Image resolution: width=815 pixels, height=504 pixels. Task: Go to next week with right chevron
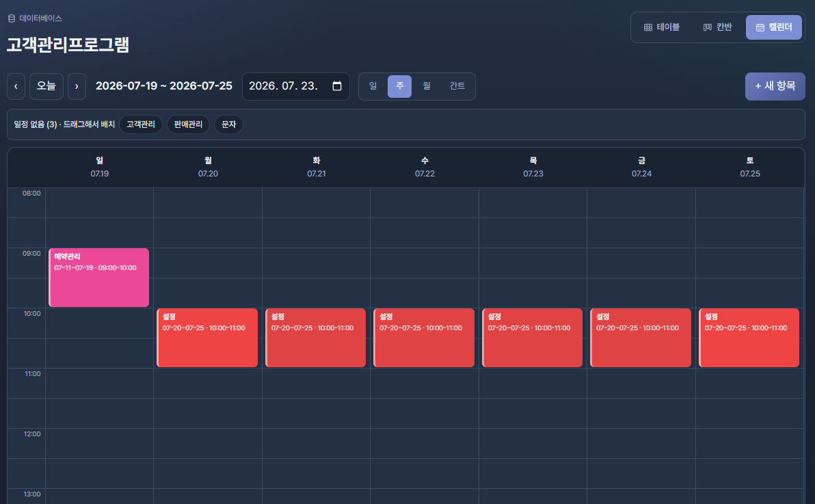(x=77, y=86)
